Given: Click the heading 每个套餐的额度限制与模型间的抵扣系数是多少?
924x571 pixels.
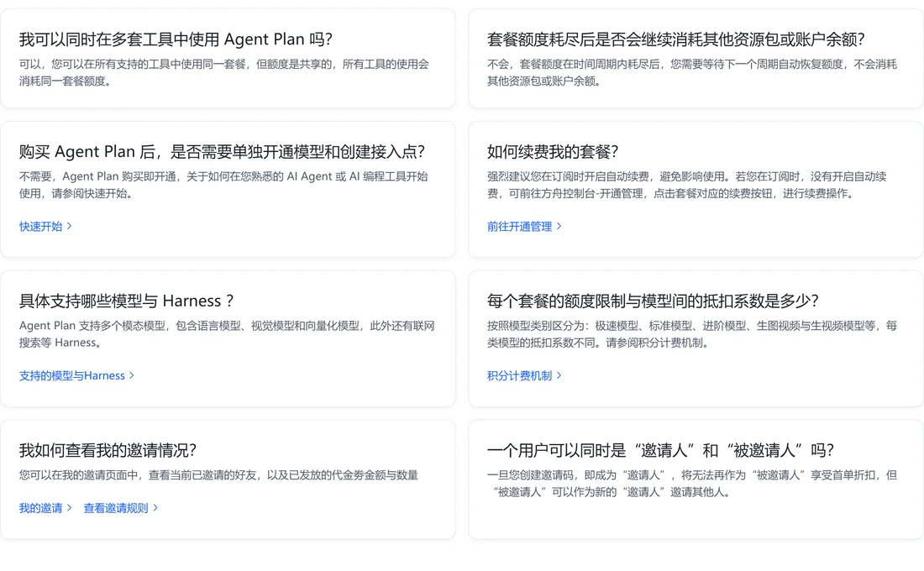Looking at the screenshot, I should click(653, 301).
